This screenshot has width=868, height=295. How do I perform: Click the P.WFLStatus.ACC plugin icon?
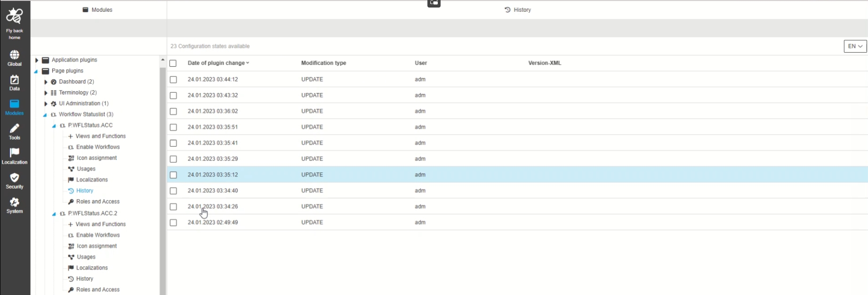(x=63, y=126)
